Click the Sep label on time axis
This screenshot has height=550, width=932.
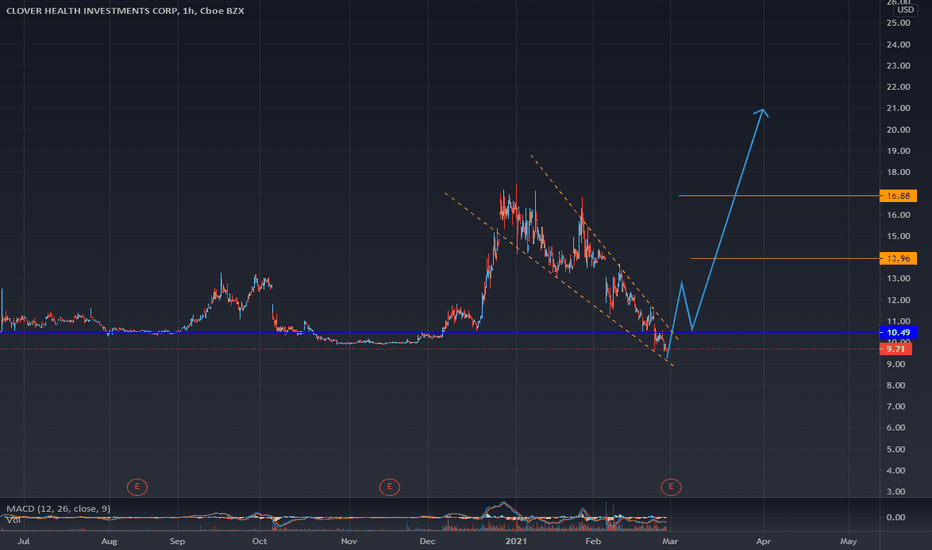tap(177, 541)
